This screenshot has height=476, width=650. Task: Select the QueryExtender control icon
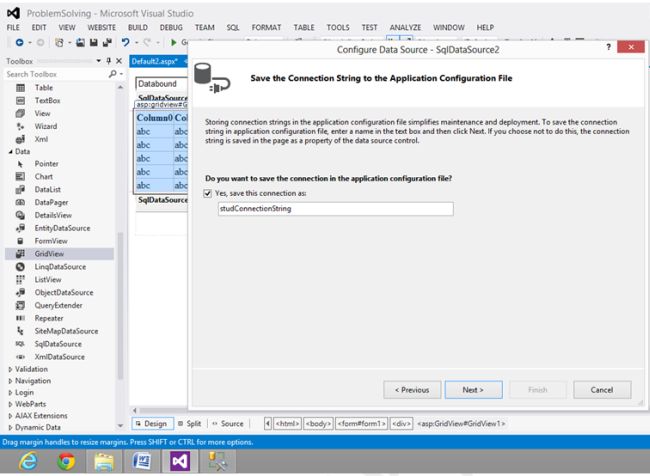(x=20, y=305)
